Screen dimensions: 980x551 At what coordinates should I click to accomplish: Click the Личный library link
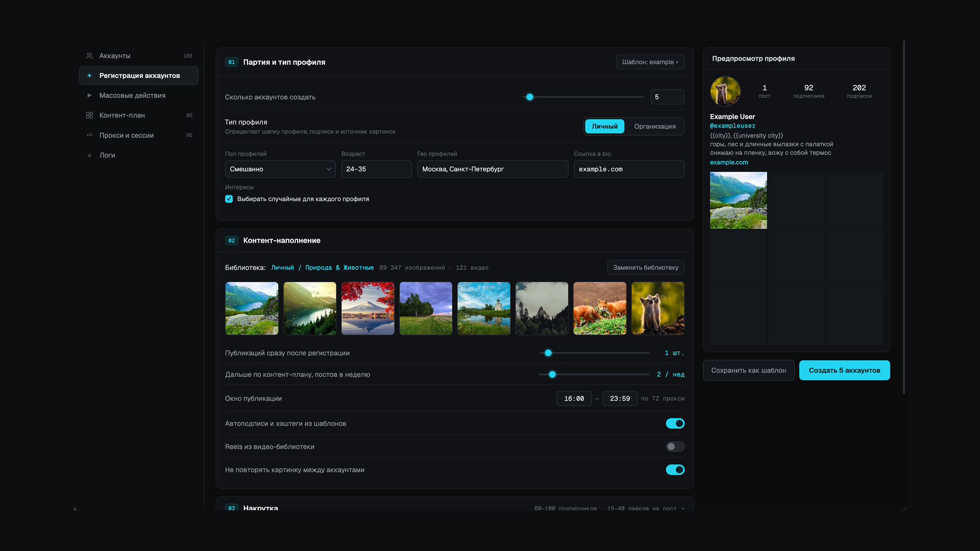[282, 267]
